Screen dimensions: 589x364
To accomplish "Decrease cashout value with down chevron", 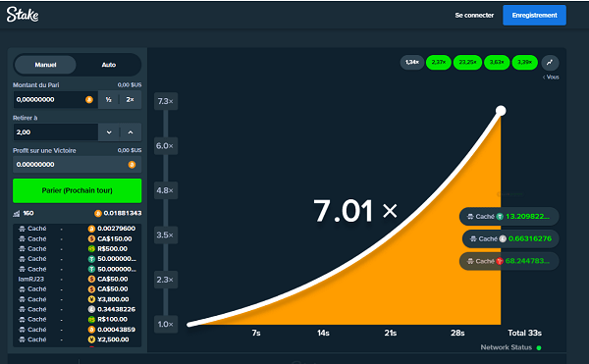I will 109,132.
